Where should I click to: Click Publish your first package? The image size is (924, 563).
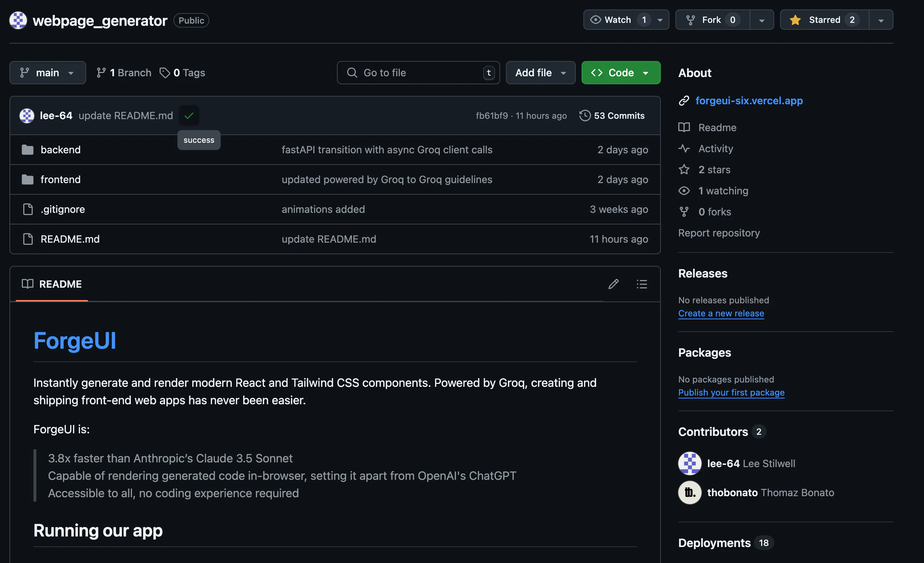coord(731,392)
